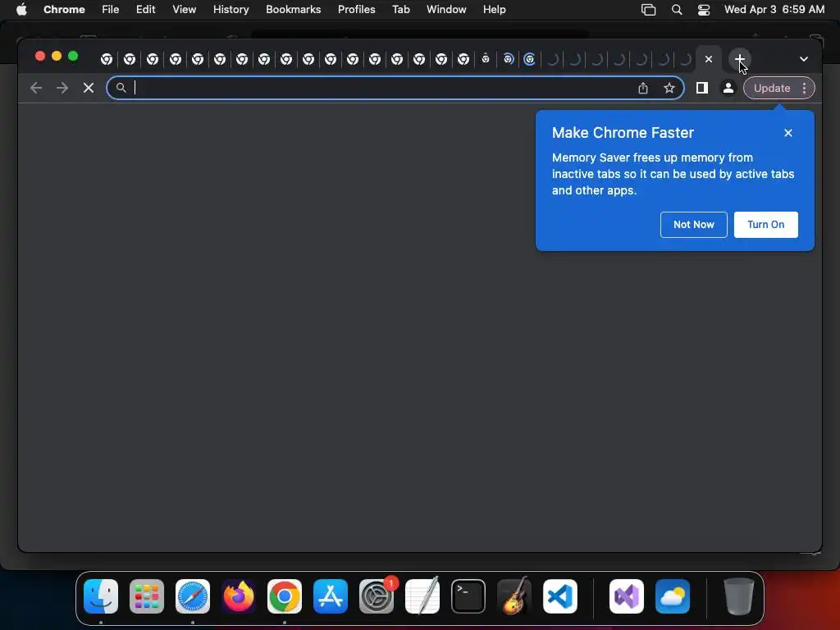Image resolution: width=840 pixels, height=630 pixels.
Task: Open the Edit menu
Action: pos(145,10)
